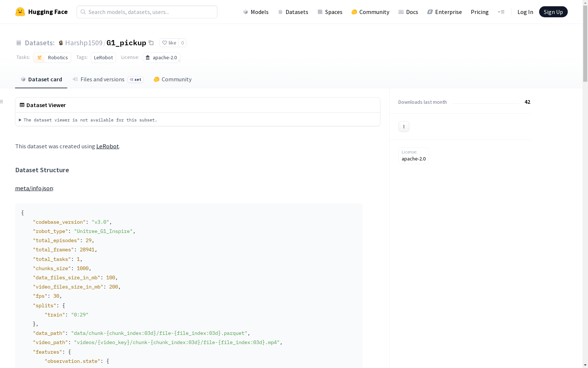The width and height of the screenshot is (588, 368).
Task: Open the meta/info.json link
Action: (x=34, y=188)
